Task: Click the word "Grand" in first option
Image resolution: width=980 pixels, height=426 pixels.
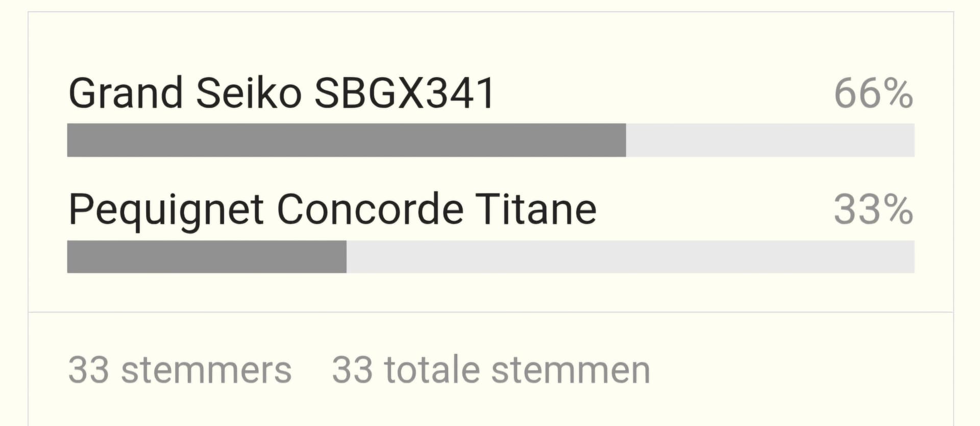Action: click(x=126, y=93)
